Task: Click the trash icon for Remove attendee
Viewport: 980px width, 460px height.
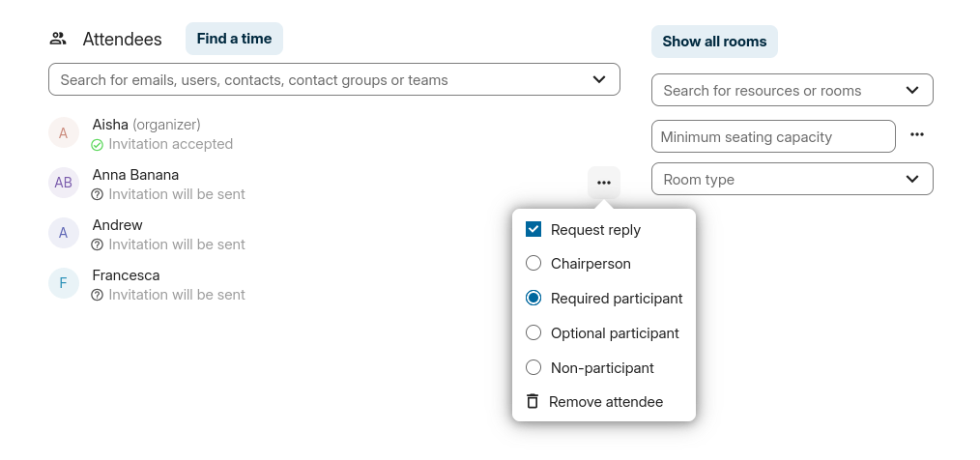Action: (x=533, y=401)
